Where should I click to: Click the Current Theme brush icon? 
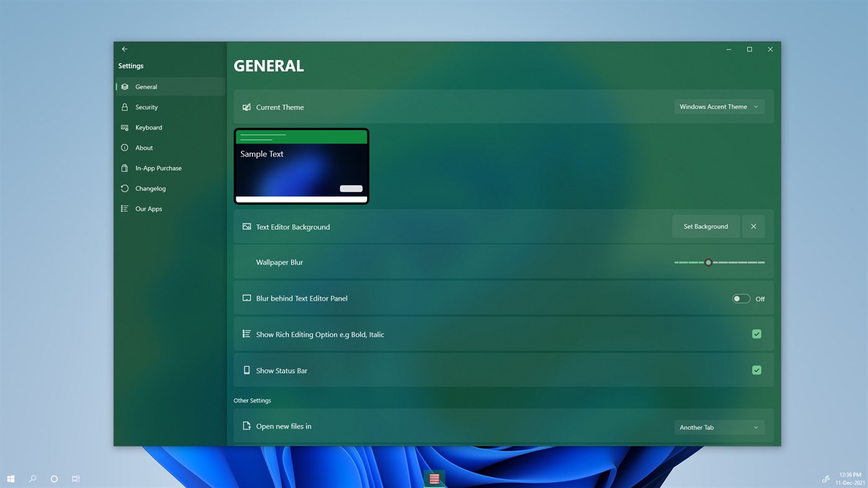coord(246,107)
